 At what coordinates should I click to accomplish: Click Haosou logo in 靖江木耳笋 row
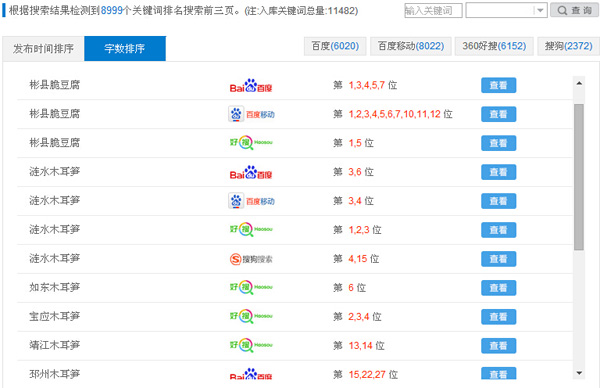click(251, 345)
